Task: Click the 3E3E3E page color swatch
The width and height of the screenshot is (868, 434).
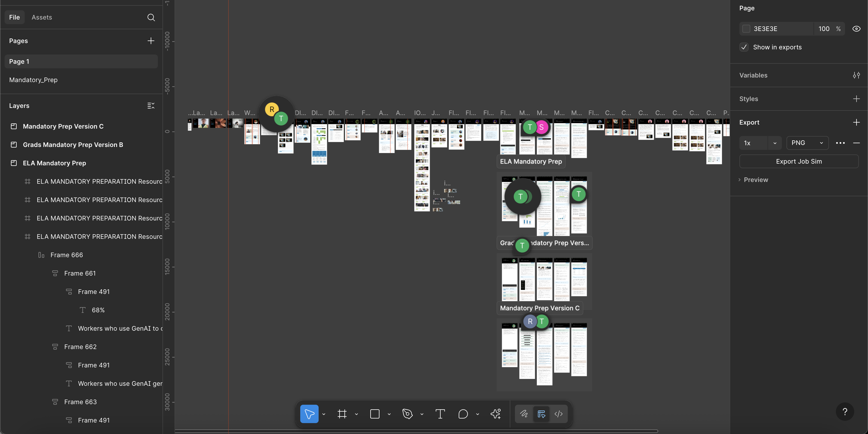Action: (746, 29)
